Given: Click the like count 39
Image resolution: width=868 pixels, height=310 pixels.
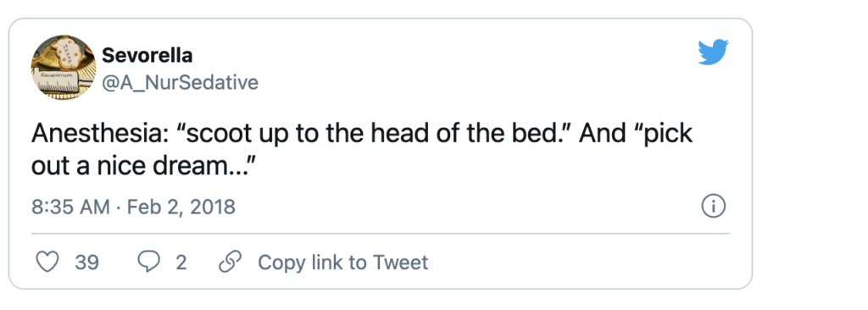Looking at the screenshot, I should [x=87, y=262].
